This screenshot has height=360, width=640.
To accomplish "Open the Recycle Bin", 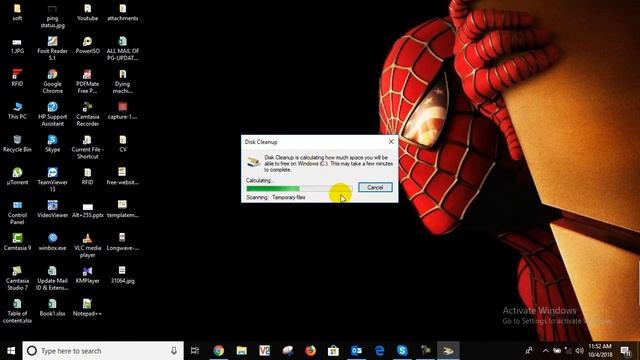I will click(17, 144).
